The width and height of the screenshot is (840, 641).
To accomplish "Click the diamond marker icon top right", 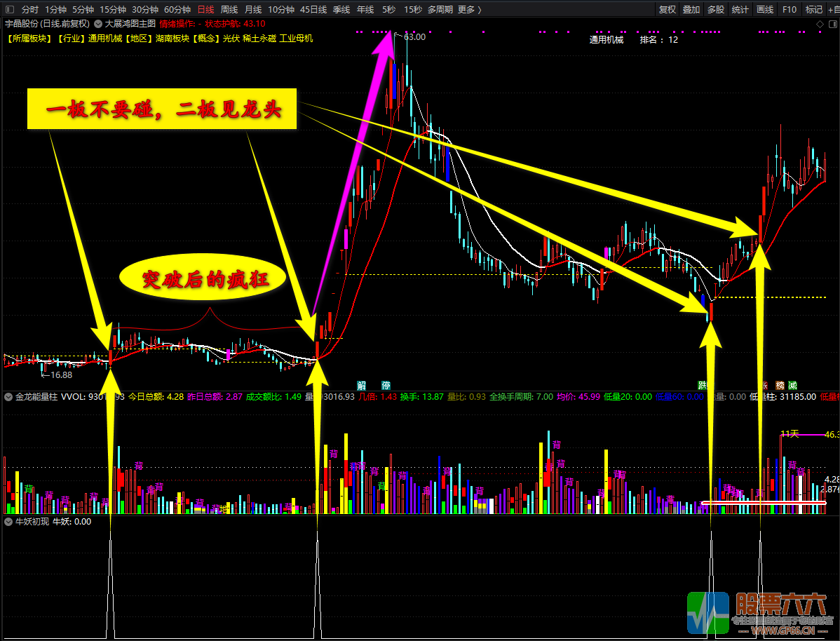I will tap(820, 24).
